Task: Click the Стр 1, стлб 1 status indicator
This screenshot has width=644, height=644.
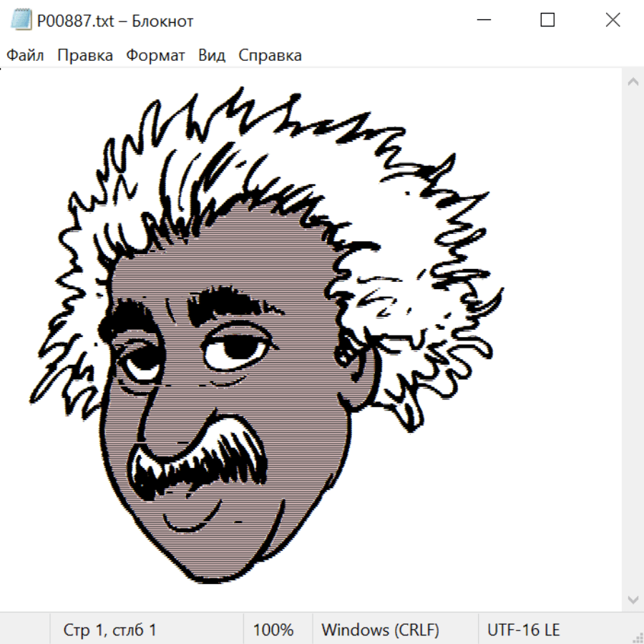Action: [x=110, y=630]
